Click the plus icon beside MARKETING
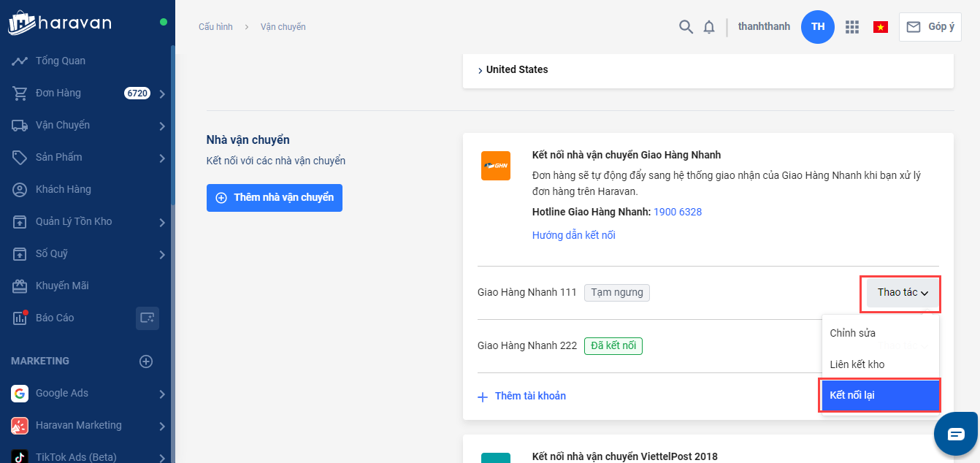 (146, 361)
